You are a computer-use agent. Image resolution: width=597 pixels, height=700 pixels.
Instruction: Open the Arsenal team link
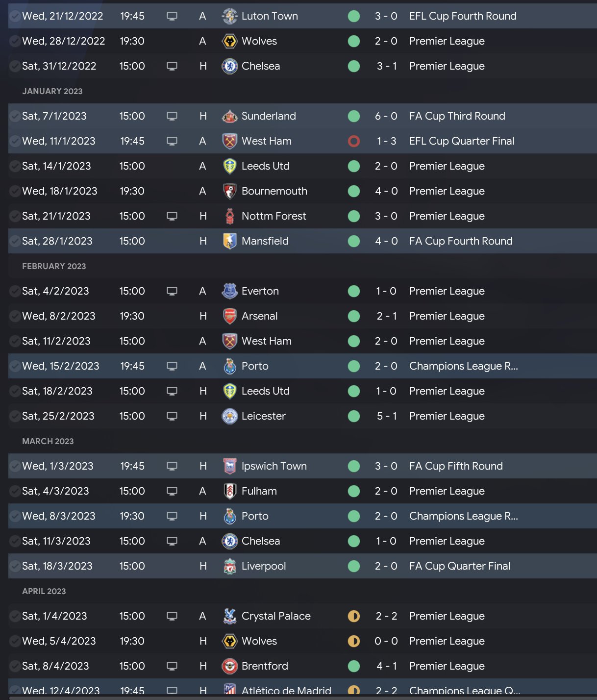(259, 316)
